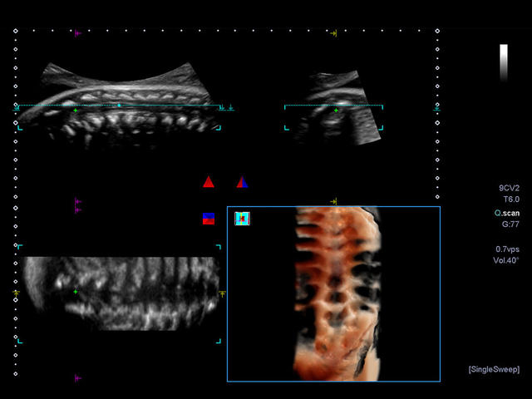Click the yellow marker beside the coronal view
The width and height of the screenshot is (532, 399).
(222, 293)
